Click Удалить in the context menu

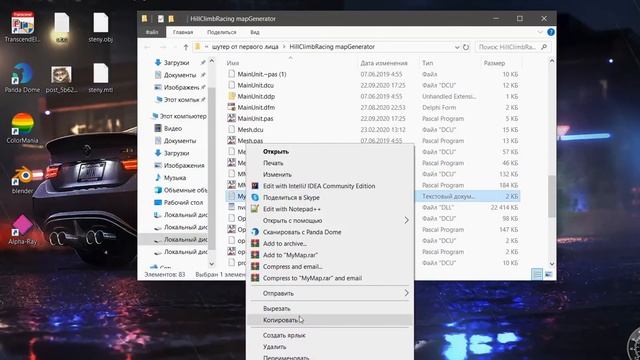click(x=274, y=347)
